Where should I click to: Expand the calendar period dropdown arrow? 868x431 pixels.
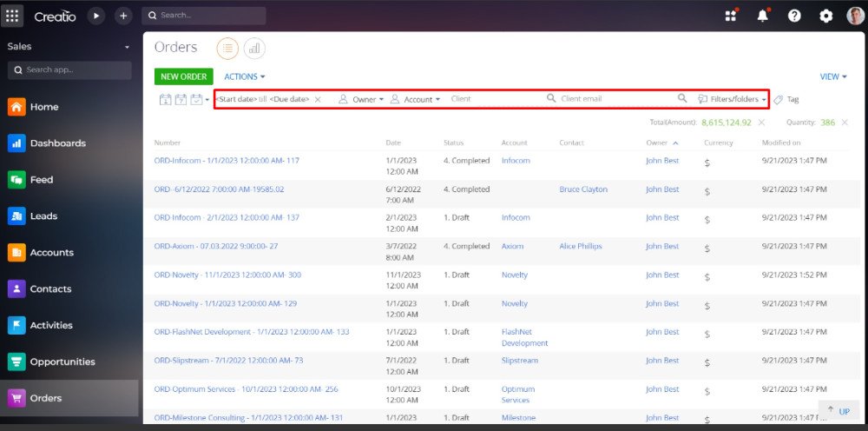click(x=207, y=100)
